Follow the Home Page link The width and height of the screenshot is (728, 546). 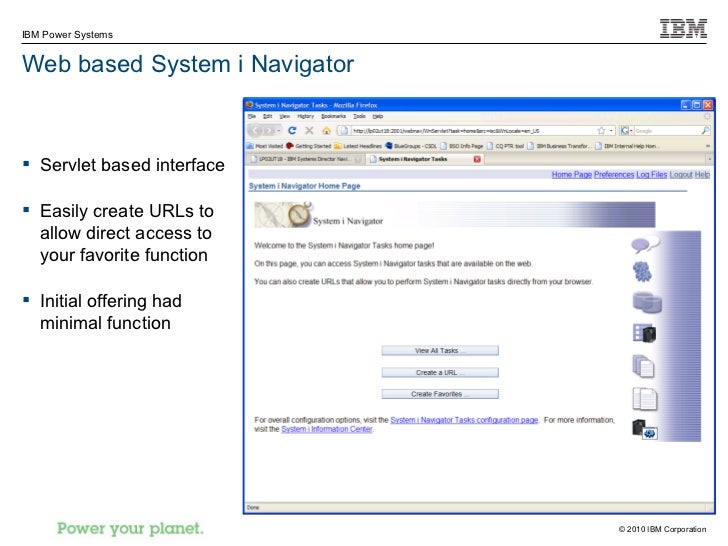pos(572,175)
